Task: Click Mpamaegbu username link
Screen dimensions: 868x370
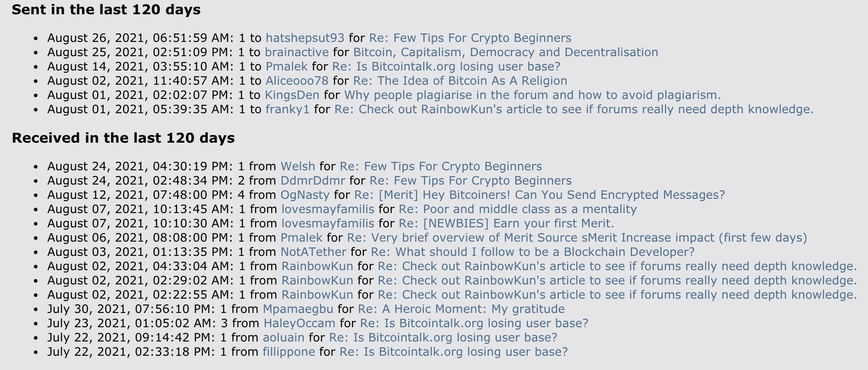Action: [298, 309]
